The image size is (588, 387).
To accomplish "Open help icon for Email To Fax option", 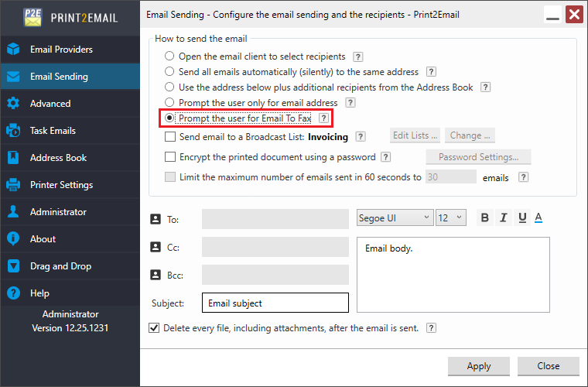I will tap(323, 118).
